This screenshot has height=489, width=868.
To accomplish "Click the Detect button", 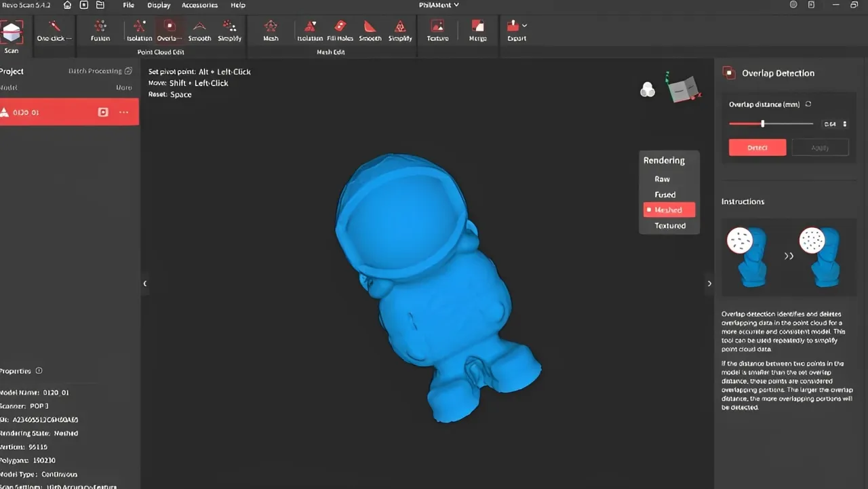I will point(757,147).
